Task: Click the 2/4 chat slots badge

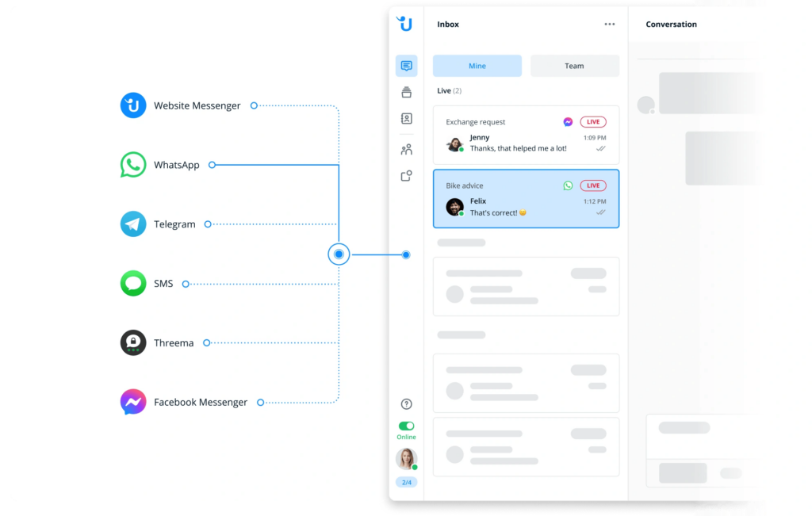Action: pos(406,482)
